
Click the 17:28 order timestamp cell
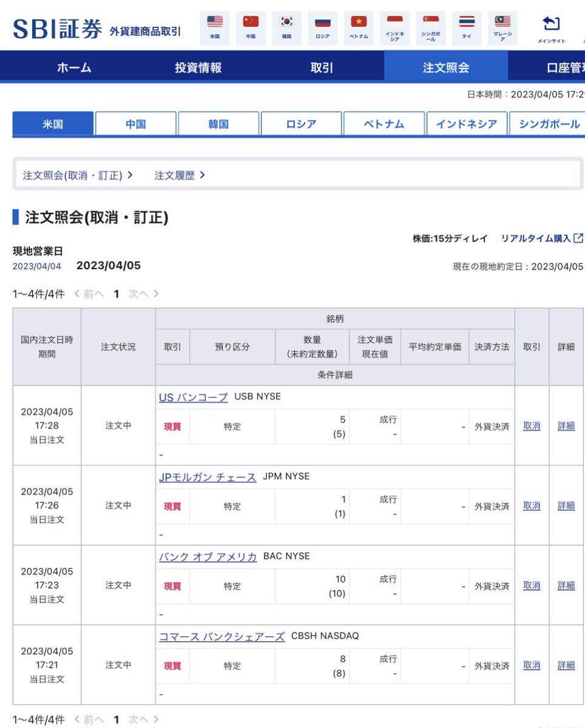pos(47,425)
